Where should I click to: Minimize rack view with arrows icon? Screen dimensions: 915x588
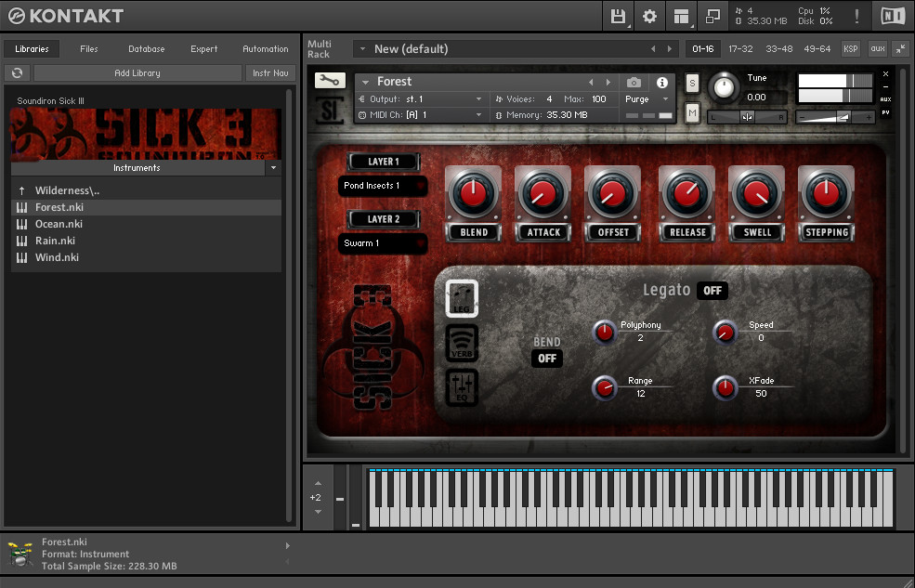[901, 49]
